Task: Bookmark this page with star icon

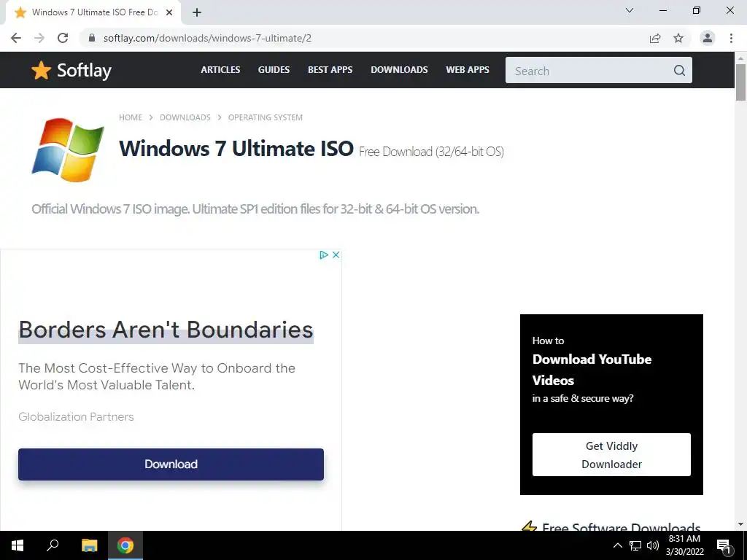Action: point(678,38)
